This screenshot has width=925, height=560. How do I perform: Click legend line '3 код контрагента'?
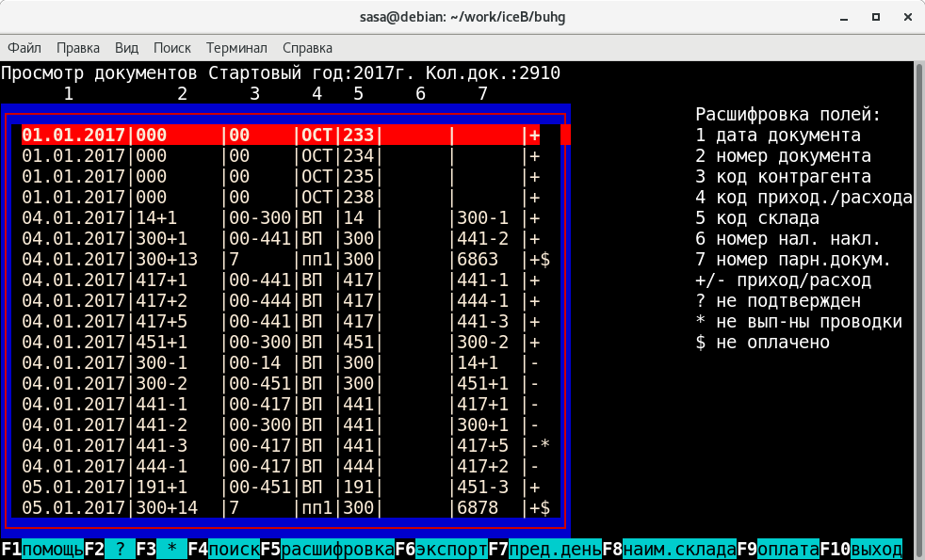[783, 176]
